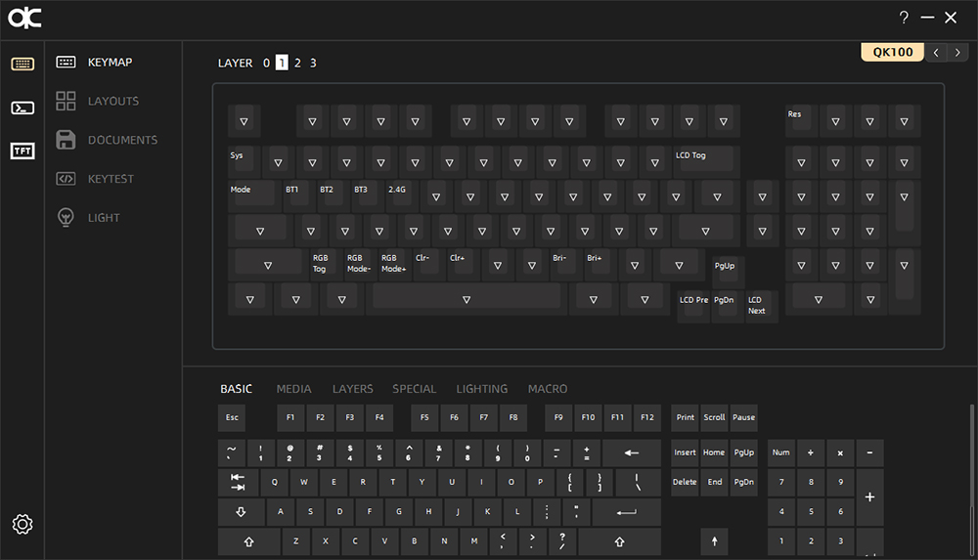This screenshot has height=560, width=978.
Task: Pick the left Shift keycode icon
Action: click(x=248, y=541)
